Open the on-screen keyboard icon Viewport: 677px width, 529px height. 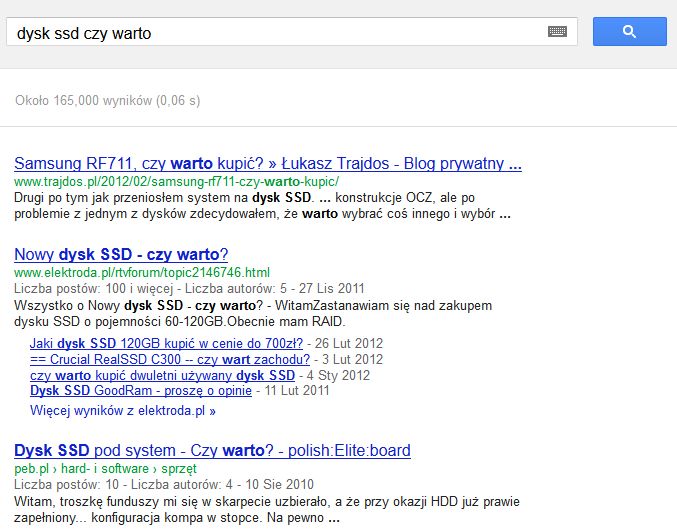pos(557,32)
